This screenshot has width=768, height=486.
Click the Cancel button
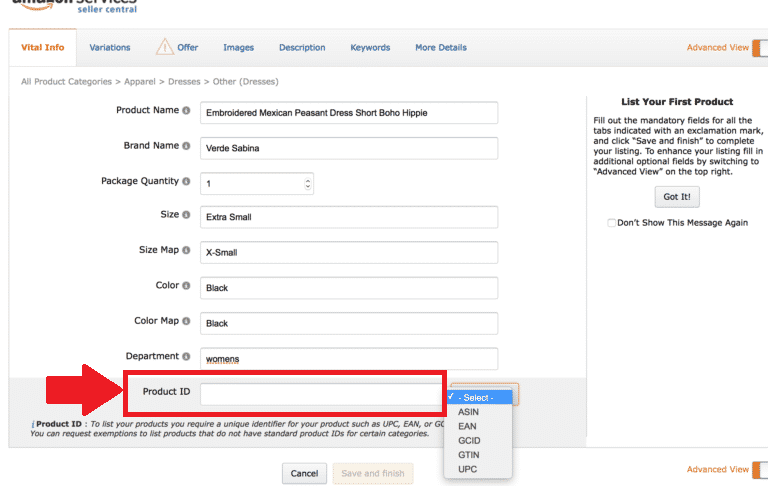point(304,473)
